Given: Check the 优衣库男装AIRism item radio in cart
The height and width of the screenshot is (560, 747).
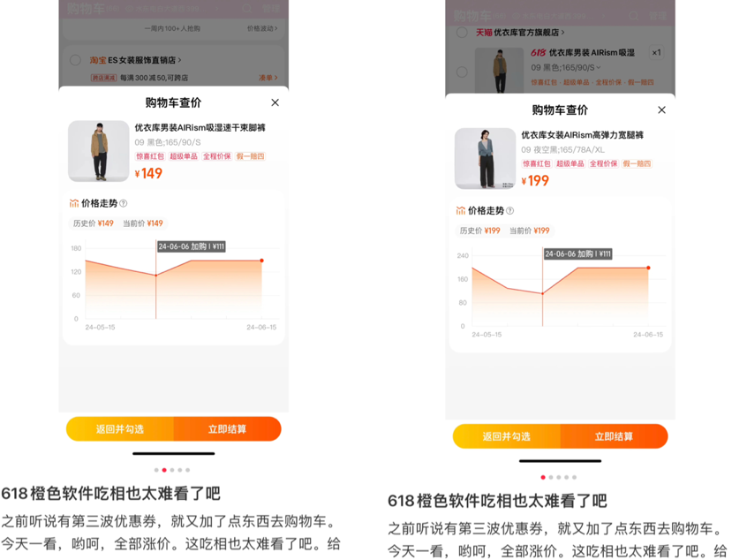Looking at the screenshot, I should coord(462,72).
